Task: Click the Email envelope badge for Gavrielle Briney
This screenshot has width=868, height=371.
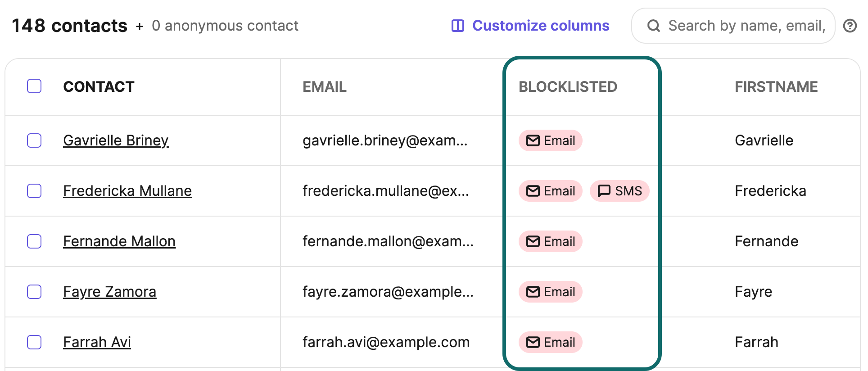Action: (x=550, y=140)
